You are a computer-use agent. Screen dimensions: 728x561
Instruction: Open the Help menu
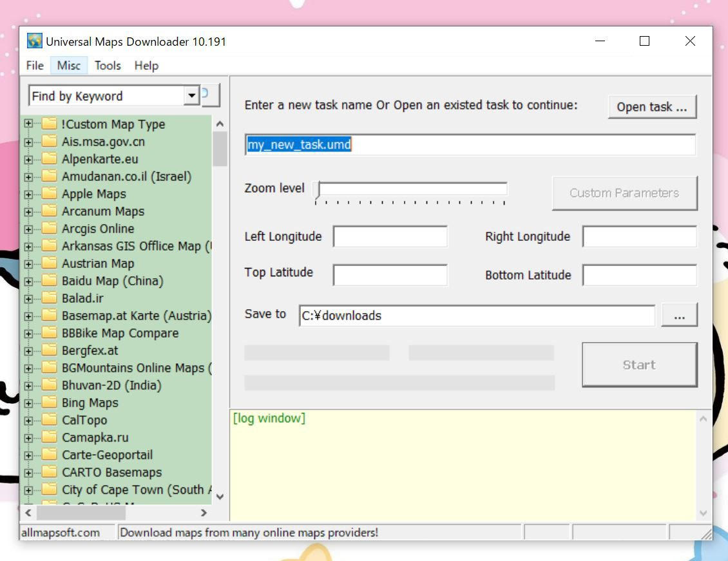click(146, 66)
